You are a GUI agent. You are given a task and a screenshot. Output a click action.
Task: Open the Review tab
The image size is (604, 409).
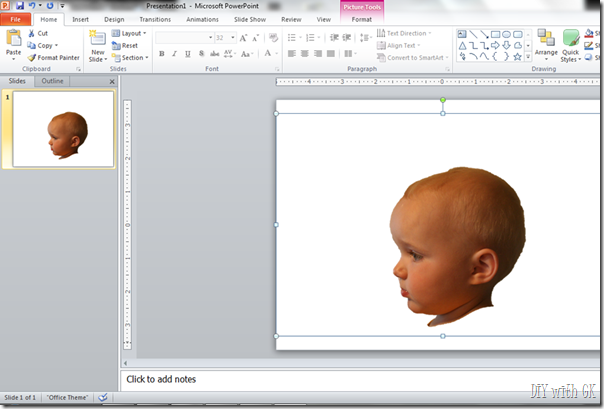tap(291, 19)
